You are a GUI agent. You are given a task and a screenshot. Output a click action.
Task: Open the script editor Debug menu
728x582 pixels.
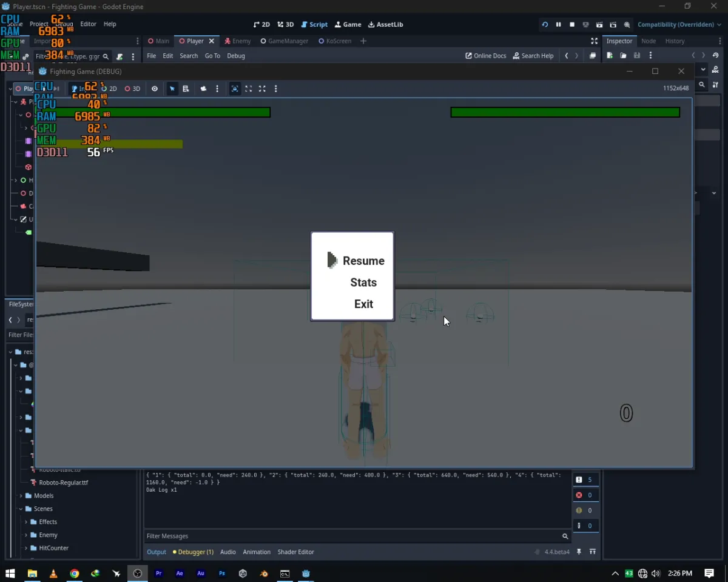pyautogui.click(x=236, y=56)
